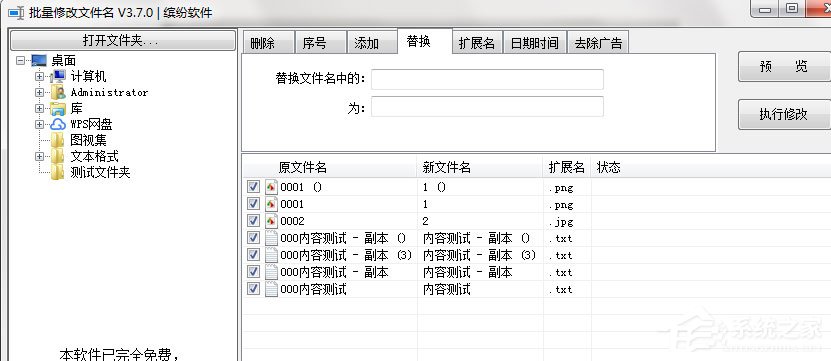Open the 日期时间 tab
The width and height of the screenshot is (831, 361).
tap(535, 42)
